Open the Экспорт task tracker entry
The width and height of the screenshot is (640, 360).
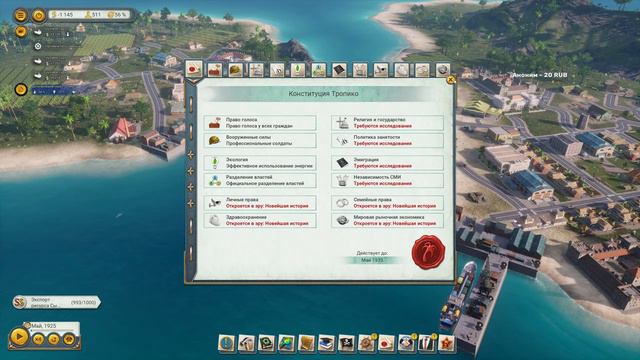(x=56, y=302)
